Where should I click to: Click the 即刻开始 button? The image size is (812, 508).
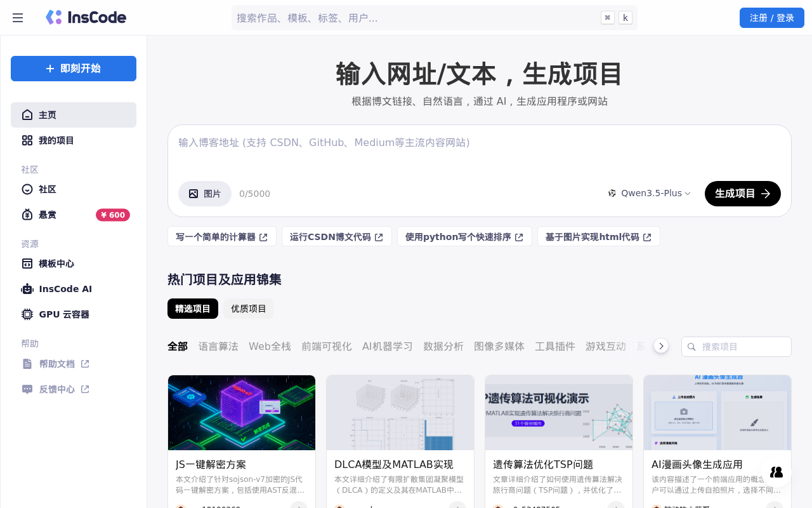click(x=74, y=69)
